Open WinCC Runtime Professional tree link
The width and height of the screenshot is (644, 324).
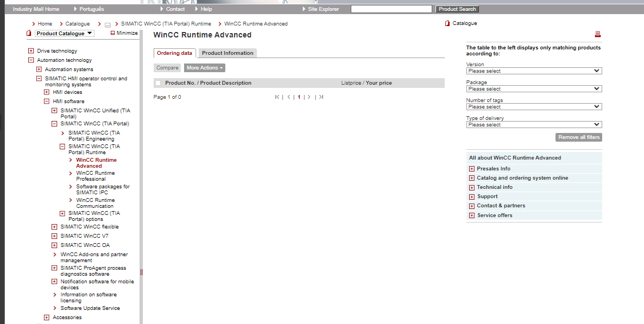click(x=95, y=176)
